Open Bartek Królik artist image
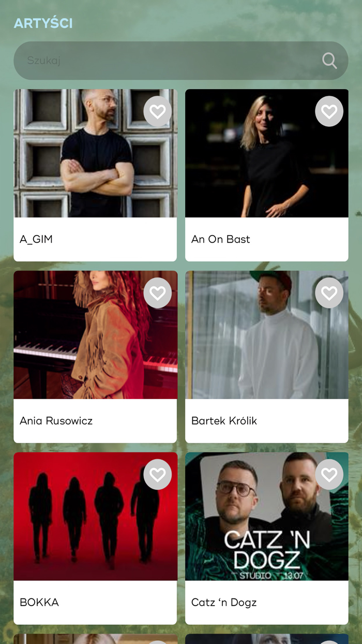Viewport: 362px width, 644px height. tap(267, 335)
